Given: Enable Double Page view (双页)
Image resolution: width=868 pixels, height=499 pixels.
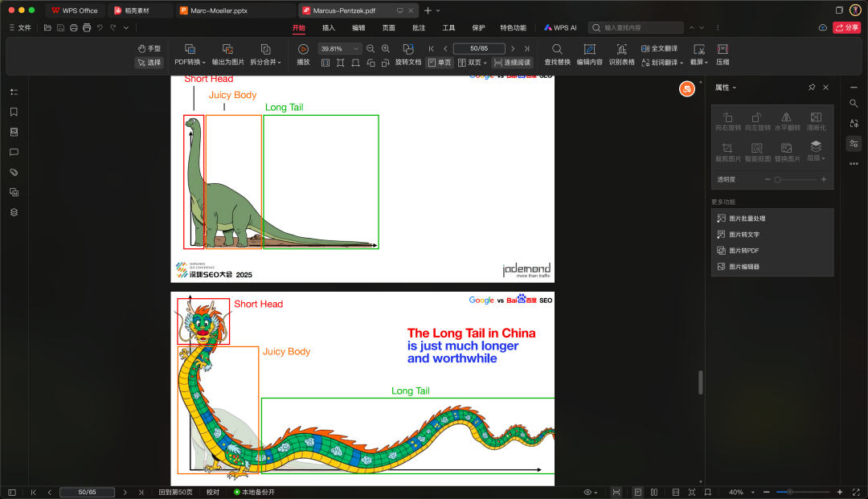Looking at the screenshot, I should click(473, 63).
